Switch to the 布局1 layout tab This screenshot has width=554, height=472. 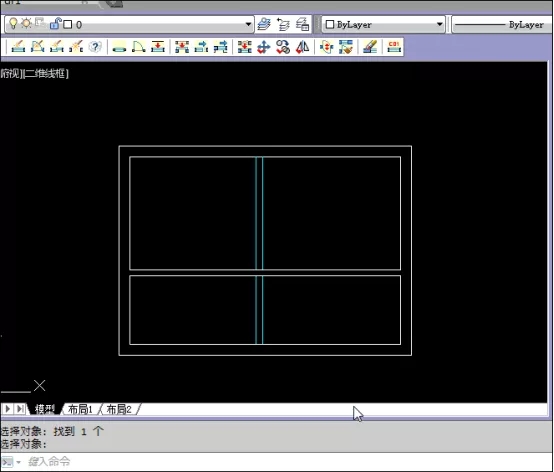coord(80,409)
